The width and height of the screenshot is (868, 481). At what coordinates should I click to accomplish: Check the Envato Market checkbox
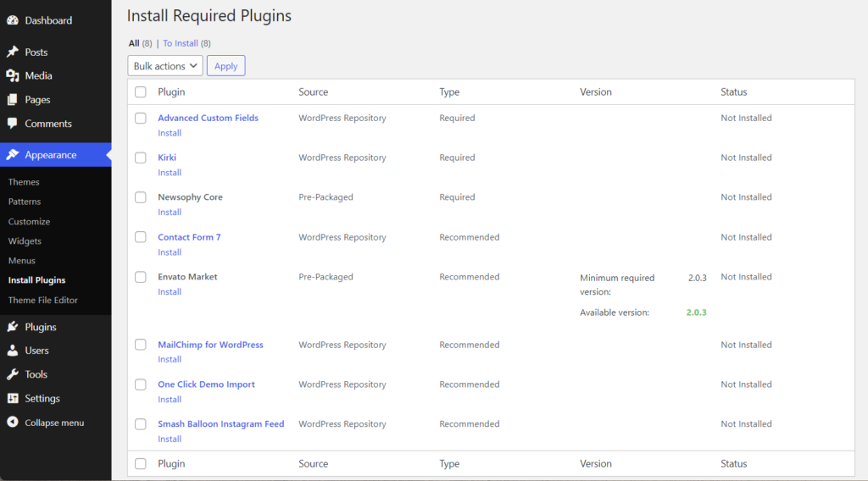[141, 277]
